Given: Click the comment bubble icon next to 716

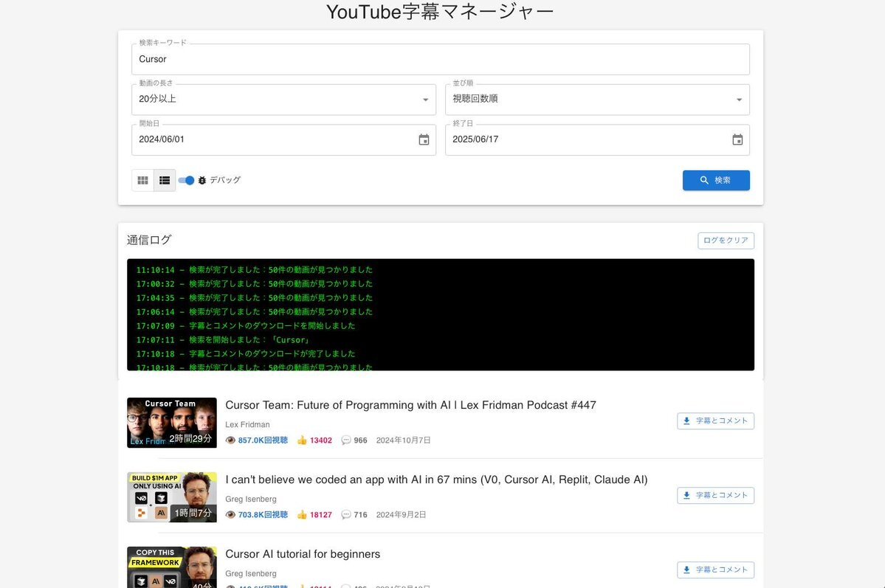Looking at the screenshot, I should (346, 515).
